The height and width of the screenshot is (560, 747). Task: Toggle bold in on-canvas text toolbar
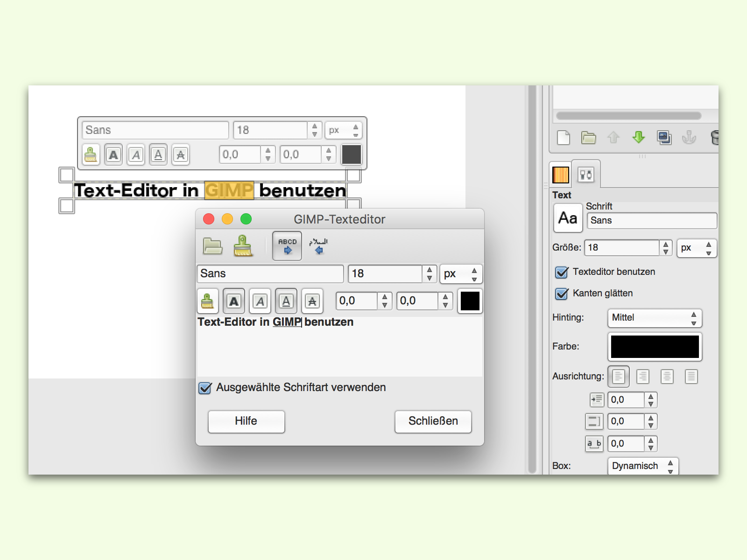point(113,154)
